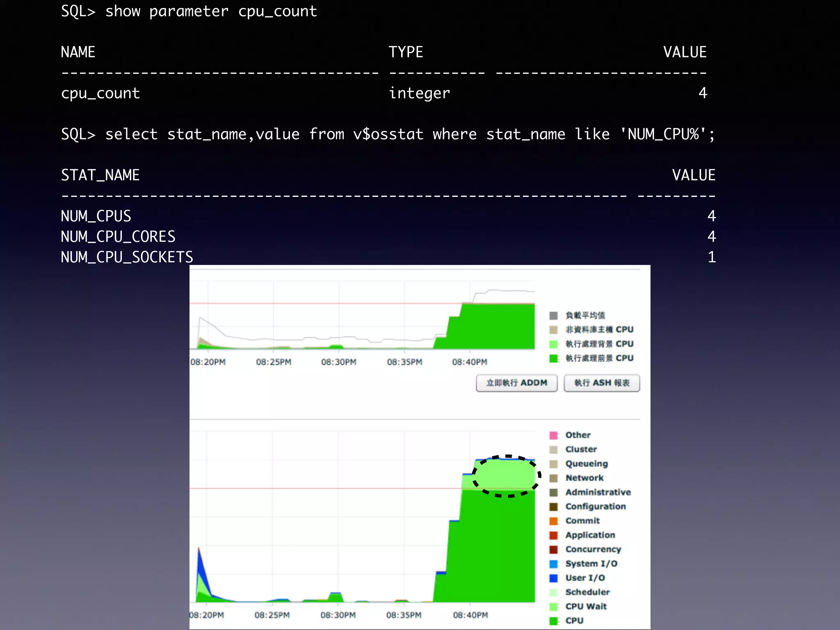This screenshot has height=630, width=840.
Task: Select the CPU Wait legend swatch
Action: point(553,607)
